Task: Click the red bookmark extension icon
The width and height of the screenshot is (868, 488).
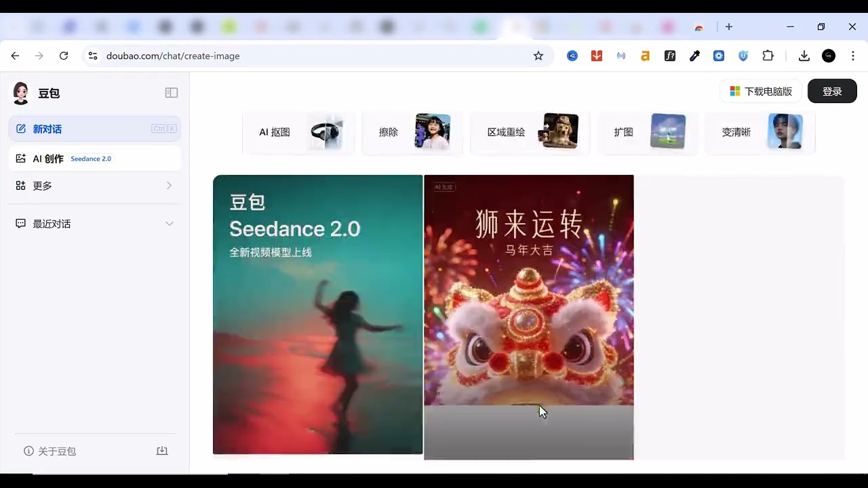Action: pyautogui.click(x=597, y=56)
